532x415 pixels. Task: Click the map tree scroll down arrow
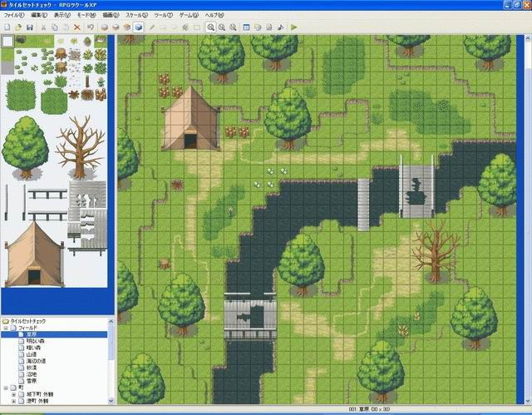click(x=111, y=401)
